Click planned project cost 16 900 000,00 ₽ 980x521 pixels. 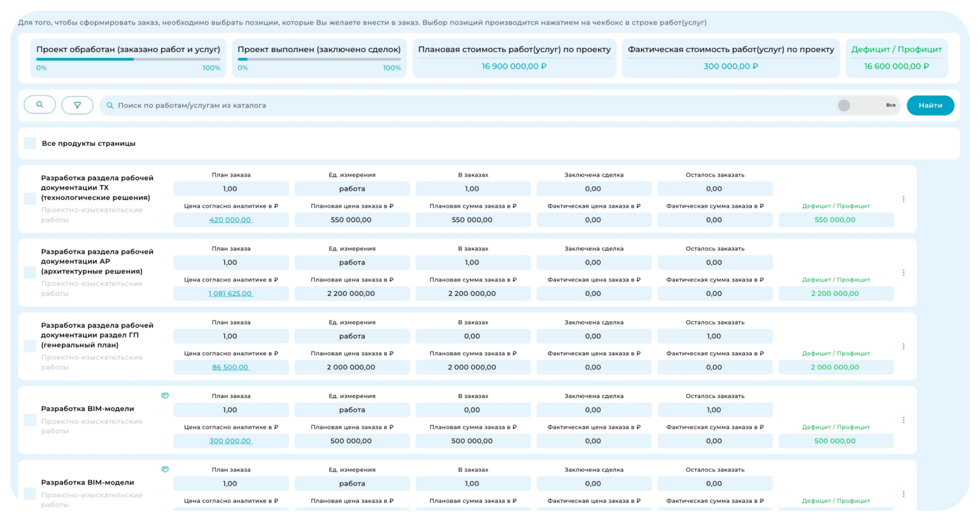coord(514,67)
